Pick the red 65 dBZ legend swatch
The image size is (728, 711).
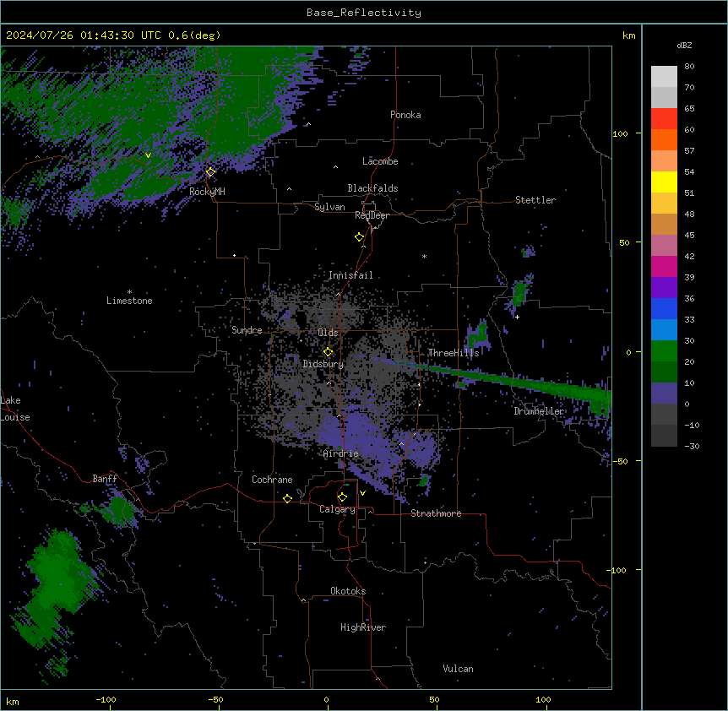point(664,119)
